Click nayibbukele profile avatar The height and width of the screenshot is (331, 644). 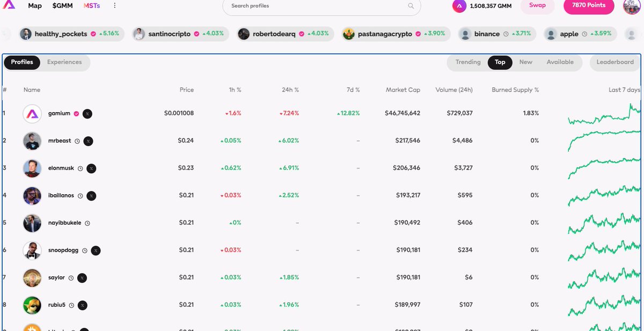click(32, 223)
